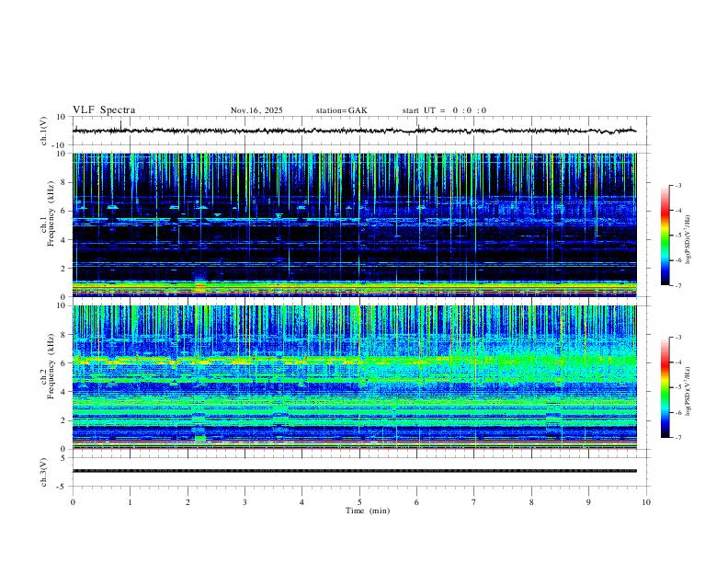This screenshot has width=728, height=563.
Task: Click the ch.3 voltage trace line
Action: pos(355,471)
